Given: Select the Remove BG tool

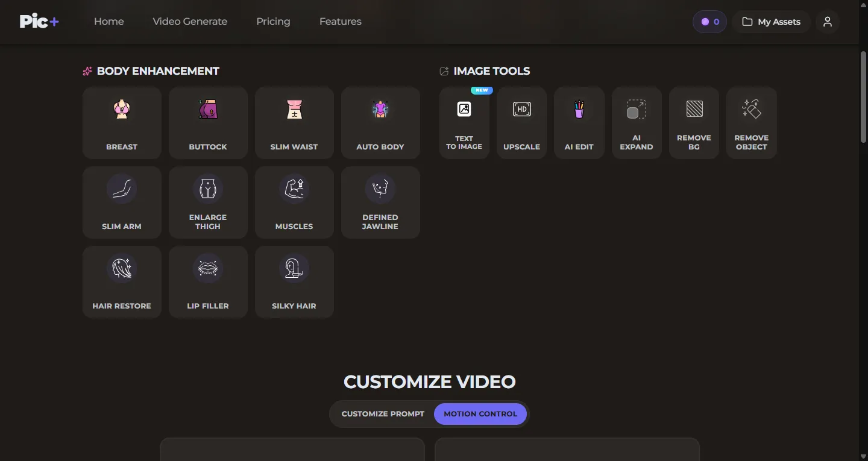Looking at the screenshot, I should pos(694,123).
